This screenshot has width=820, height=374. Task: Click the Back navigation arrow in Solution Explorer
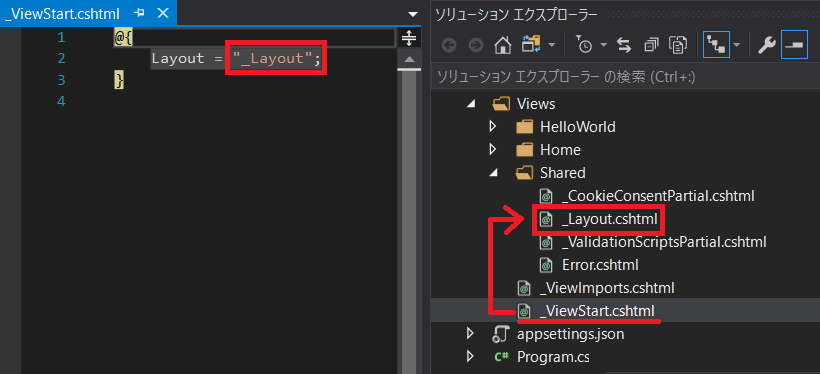[449, 46]
